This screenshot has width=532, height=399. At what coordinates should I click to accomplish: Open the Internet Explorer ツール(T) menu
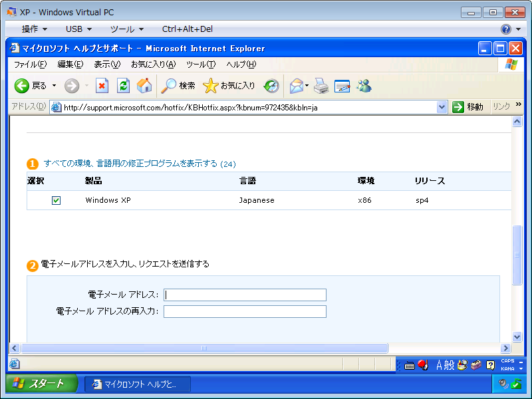(201, 65)
